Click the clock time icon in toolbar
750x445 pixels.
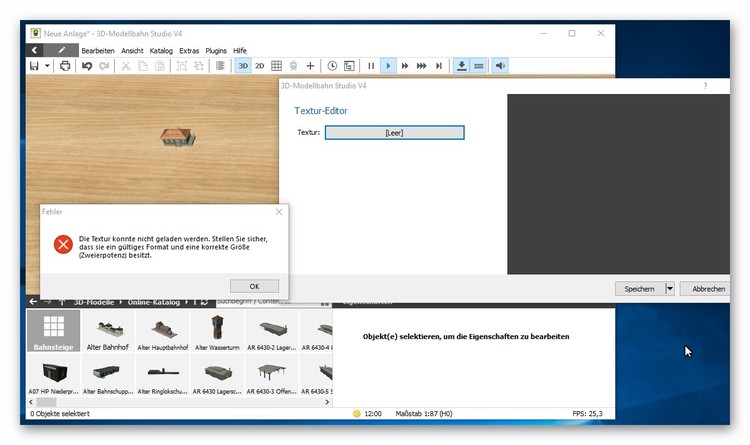click(332, 66)
